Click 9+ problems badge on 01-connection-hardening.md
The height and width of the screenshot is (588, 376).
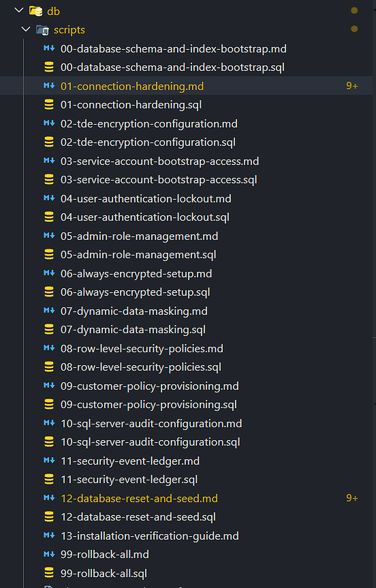(x=352, y=86)
